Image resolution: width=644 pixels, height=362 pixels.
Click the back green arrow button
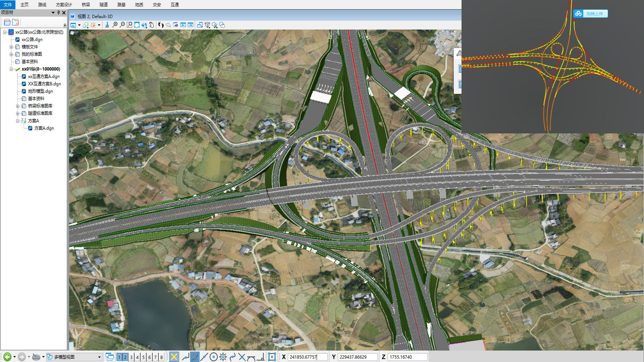[7, 357]
